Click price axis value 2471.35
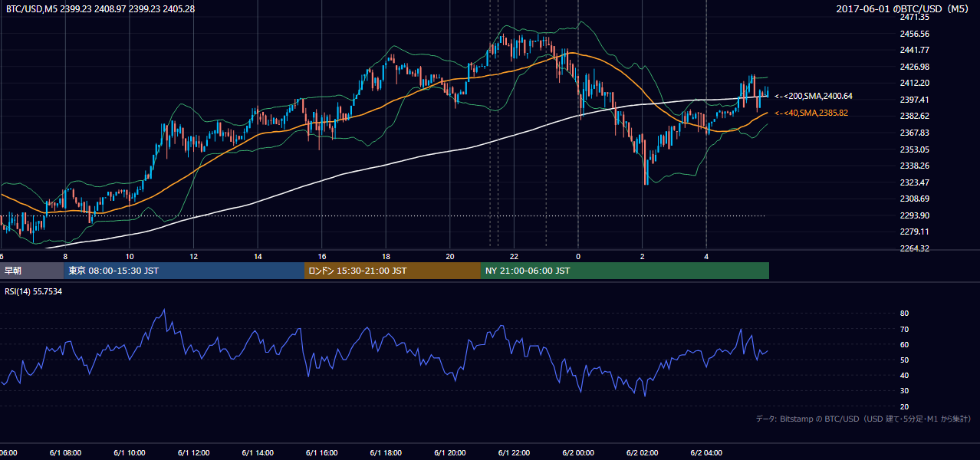Image resolution: width=980 pixels, height=460 pixels. pos(915,17)
